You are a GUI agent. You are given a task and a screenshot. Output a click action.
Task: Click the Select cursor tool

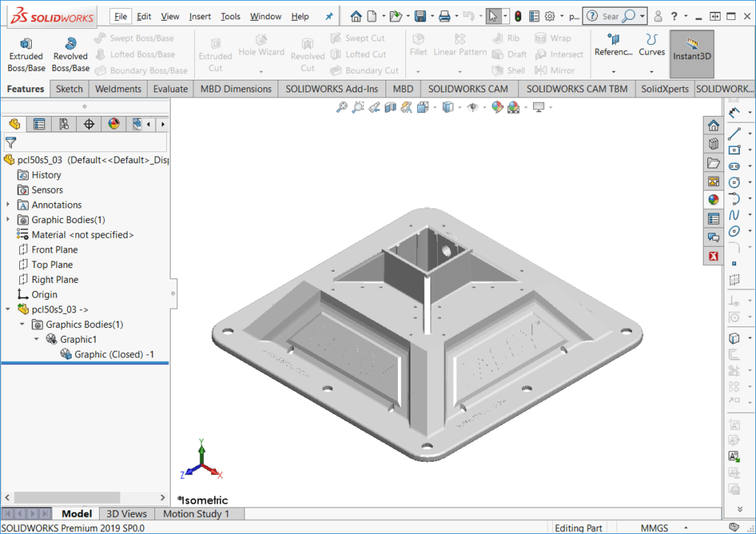click(492, 16)
